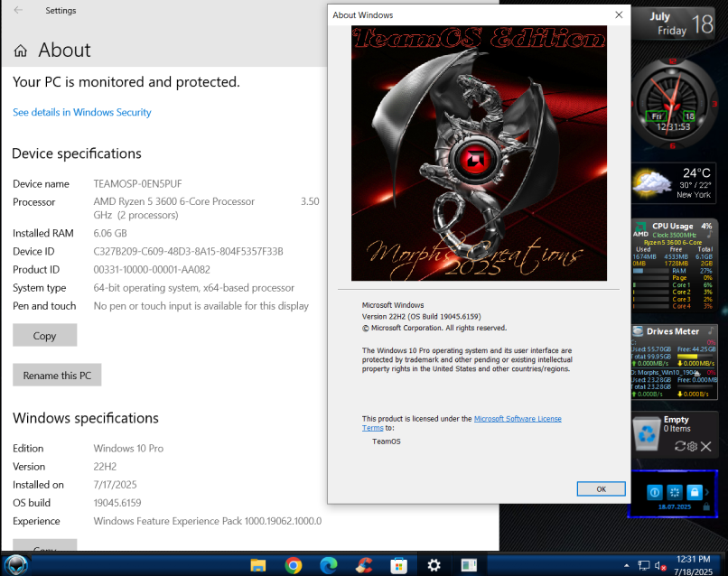Screen dimensions: 728x576
Task: Click the Windows specifications heading
Action: click(86, 418)
